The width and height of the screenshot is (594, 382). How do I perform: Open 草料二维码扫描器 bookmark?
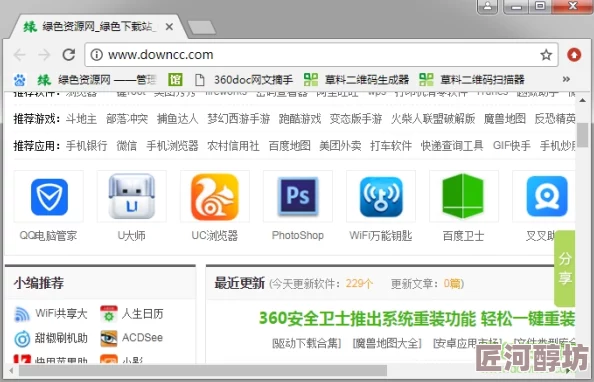(x=472, y=80)
